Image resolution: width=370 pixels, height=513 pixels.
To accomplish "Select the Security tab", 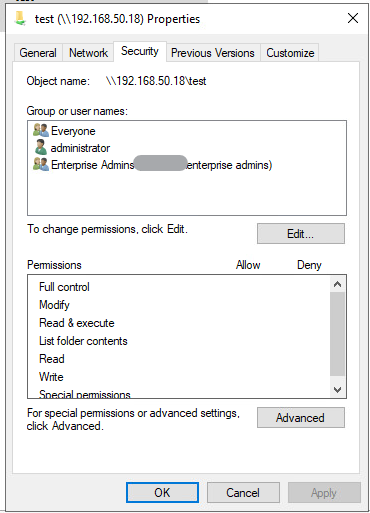I will 140,51.
